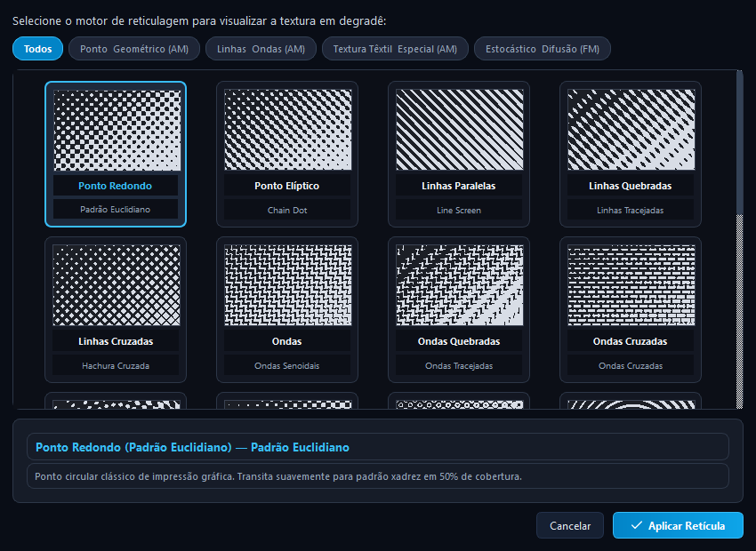The width and height of the screenshot is (756, 551).
Task: Pick the Ponto Redondo gradient preview thumbnail
Action: coord(117,130)
